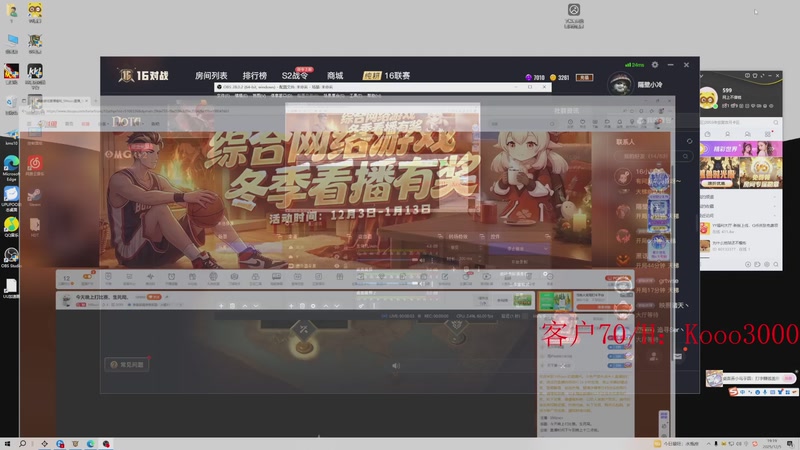Open the red-icon channel entry in chat app

(740, 229)
